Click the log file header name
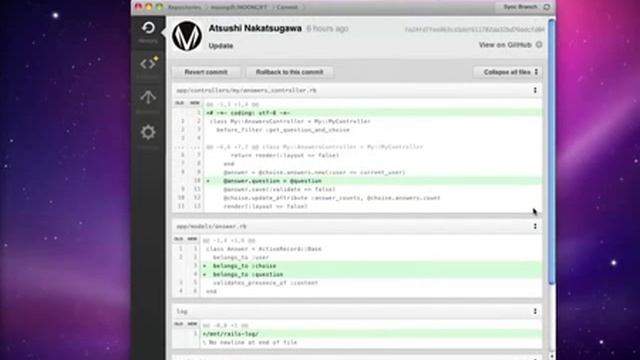640x360 pixels. (182, 311)
